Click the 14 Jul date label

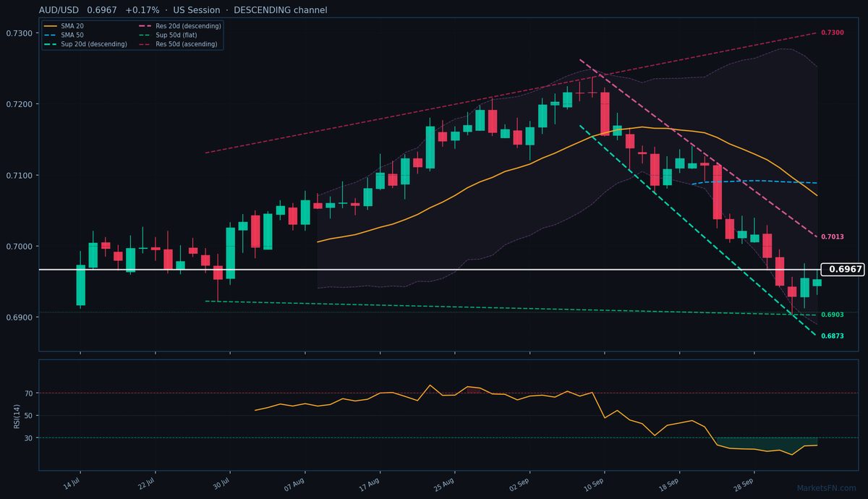pos(72,483)
